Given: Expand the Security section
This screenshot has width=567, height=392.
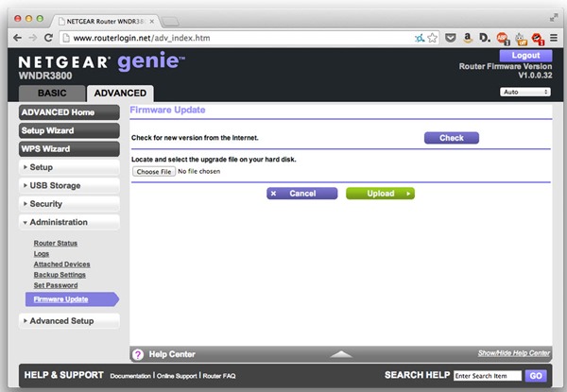Looking at the screenshot, I should tap(69, 204).
